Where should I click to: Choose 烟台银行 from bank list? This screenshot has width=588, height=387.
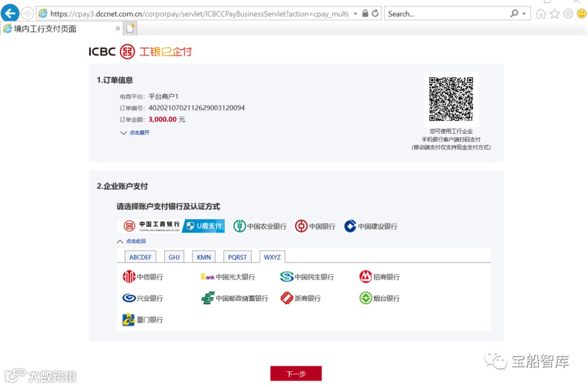coord(379,298)
